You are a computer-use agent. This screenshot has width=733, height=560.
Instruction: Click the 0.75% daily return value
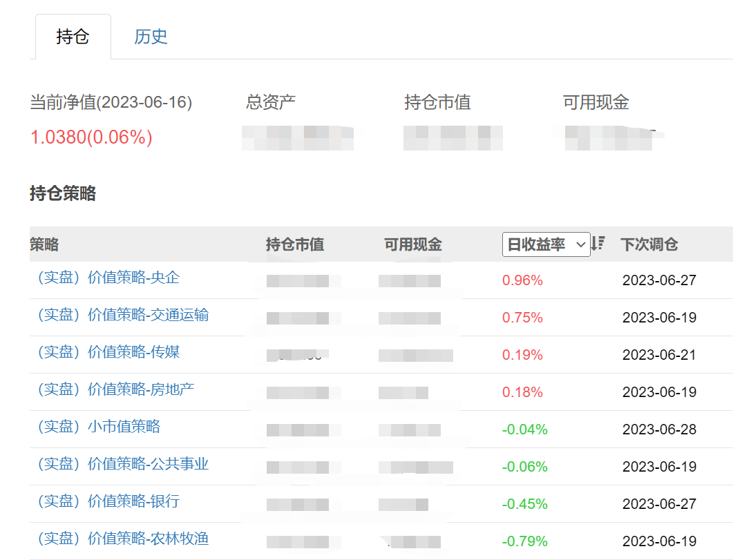click(522, 318)
